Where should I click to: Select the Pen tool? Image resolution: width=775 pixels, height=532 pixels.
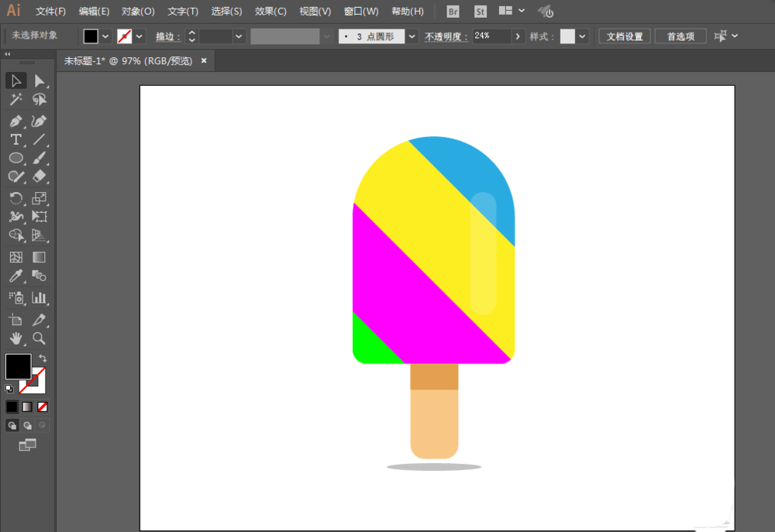click(x=15, y=121)
